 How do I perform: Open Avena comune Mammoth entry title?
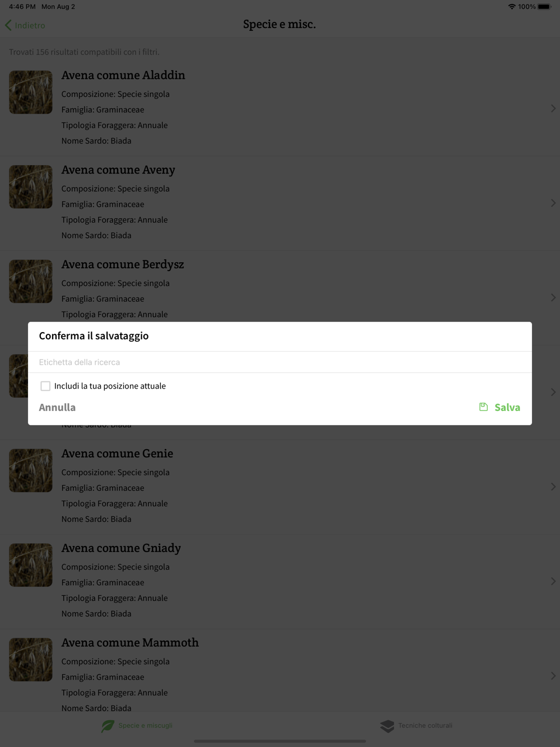[x=130, y=642]
